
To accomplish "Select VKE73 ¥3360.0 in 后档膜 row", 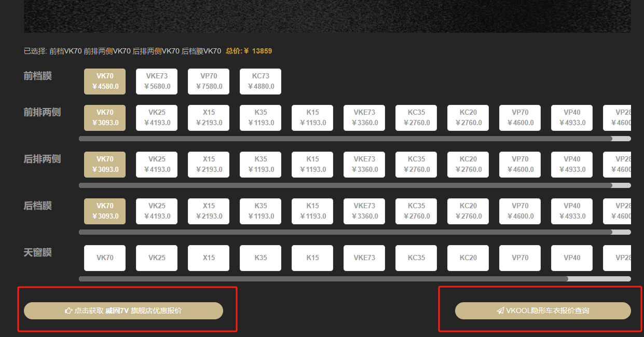I will (364, 211).
